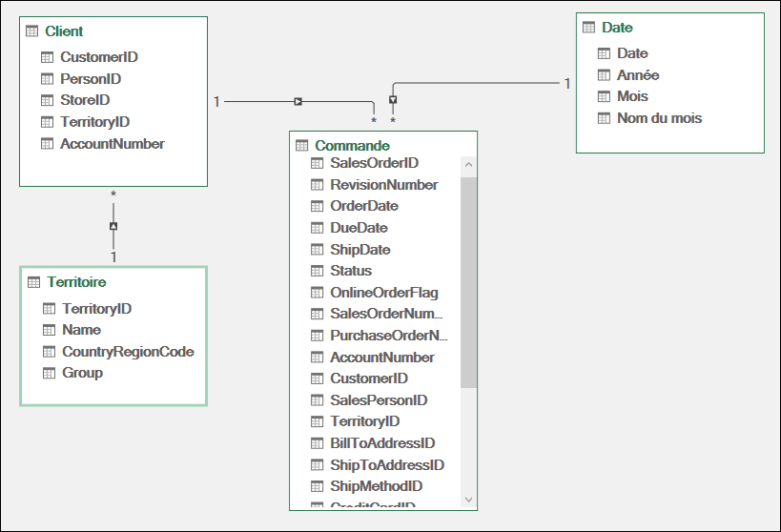Click TerritoryID field in Client table
Screen dimensions: 781x532
click(94, 122)
